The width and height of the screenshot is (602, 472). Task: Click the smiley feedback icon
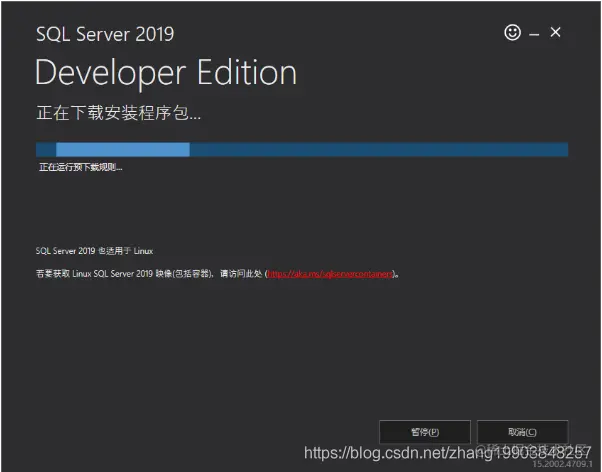(x=512, y=32)
